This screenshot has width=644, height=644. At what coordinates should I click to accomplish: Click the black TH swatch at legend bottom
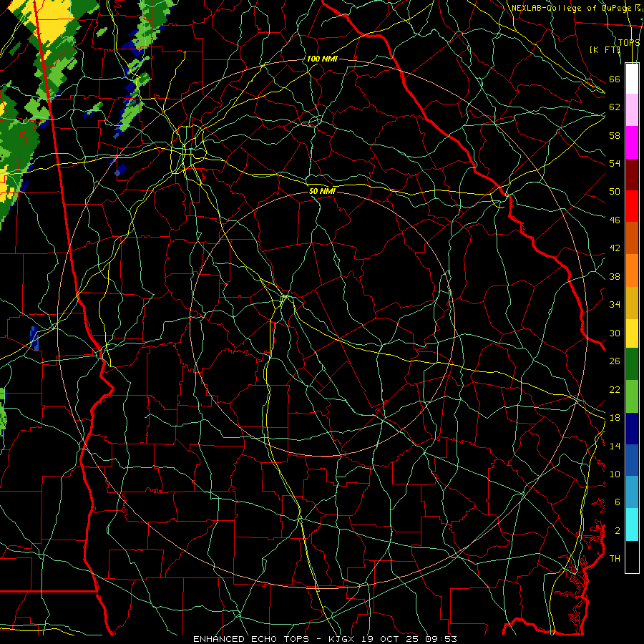coord(632,557)
